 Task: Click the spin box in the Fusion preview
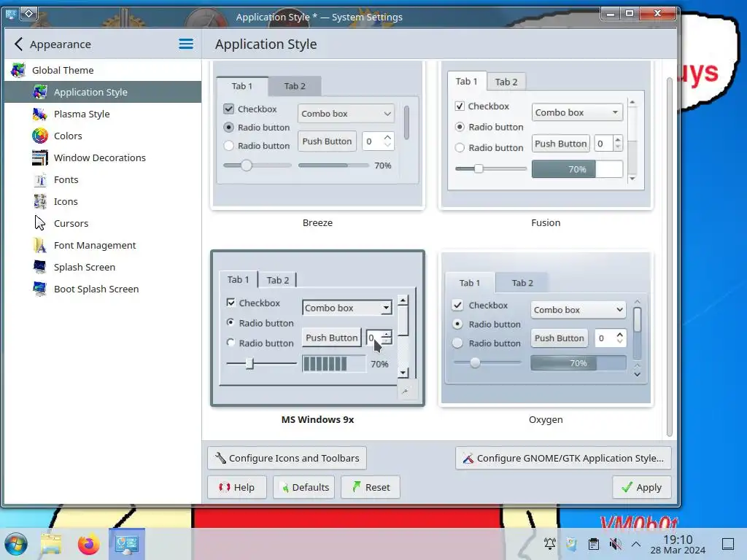(608, 144)
